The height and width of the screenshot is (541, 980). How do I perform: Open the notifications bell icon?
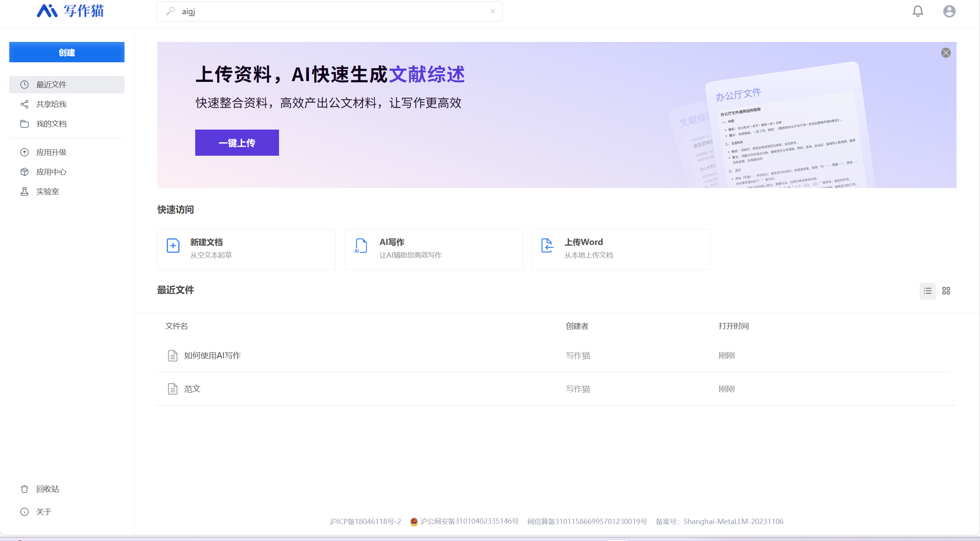[x=918, y=11]
